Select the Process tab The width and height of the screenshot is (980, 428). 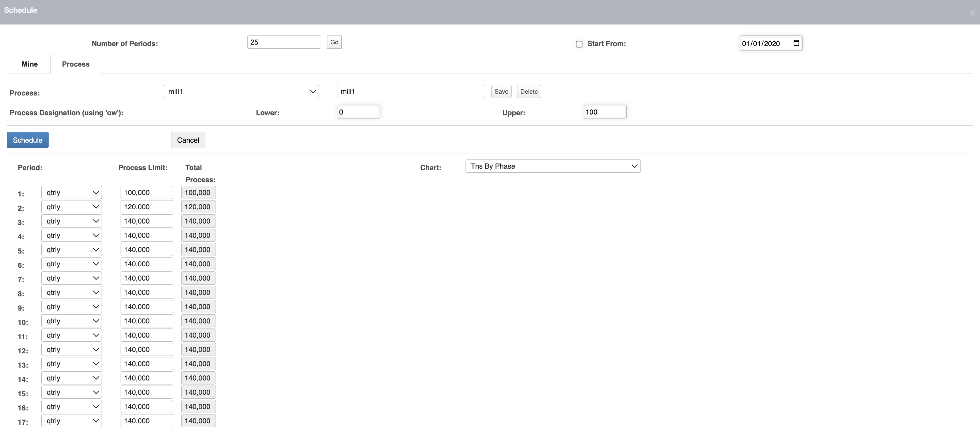75,64
